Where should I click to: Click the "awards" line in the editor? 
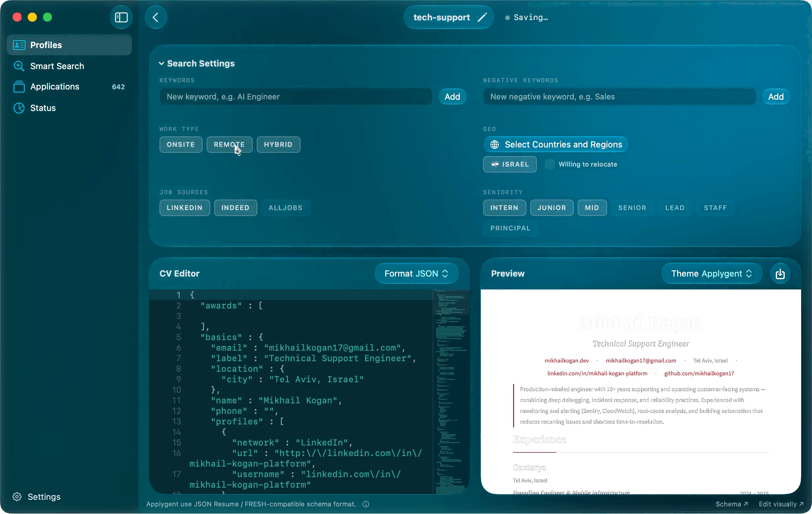(231, 306)
